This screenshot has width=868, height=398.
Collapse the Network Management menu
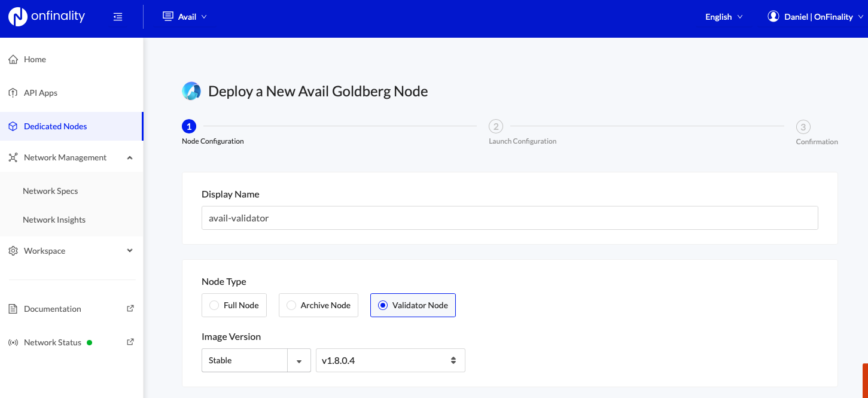coord(130,157)
